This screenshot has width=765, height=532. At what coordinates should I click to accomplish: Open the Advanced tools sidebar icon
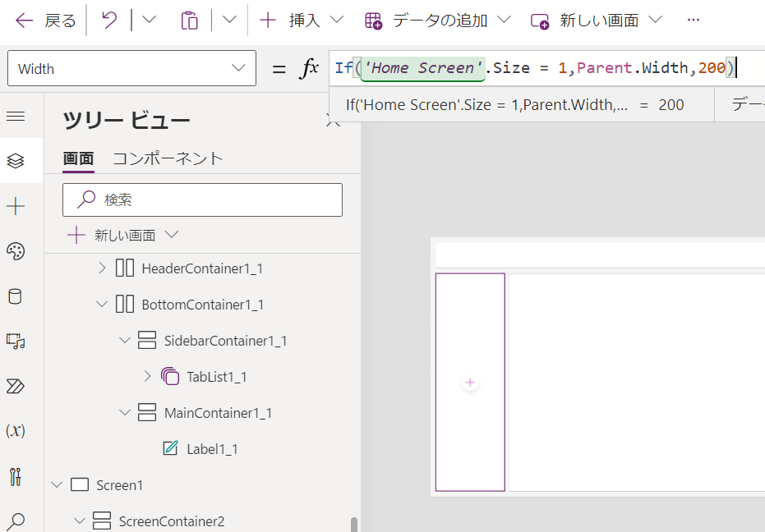pyautogui.click(x=16, y=476)
